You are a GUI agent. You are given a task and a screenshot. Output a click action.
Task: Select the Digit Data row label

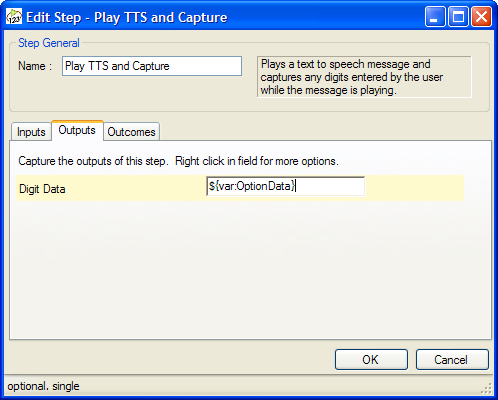(x=42, y=189)
